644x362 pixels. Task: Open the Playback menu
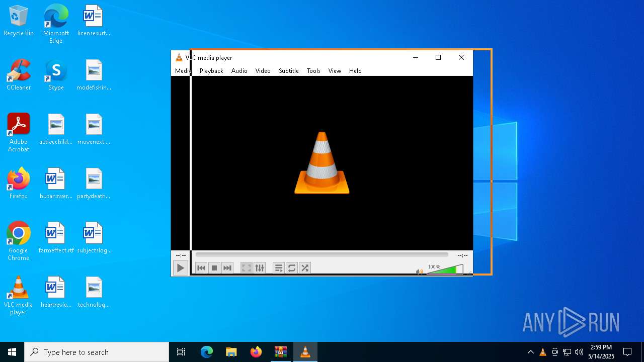pos(211,71)
